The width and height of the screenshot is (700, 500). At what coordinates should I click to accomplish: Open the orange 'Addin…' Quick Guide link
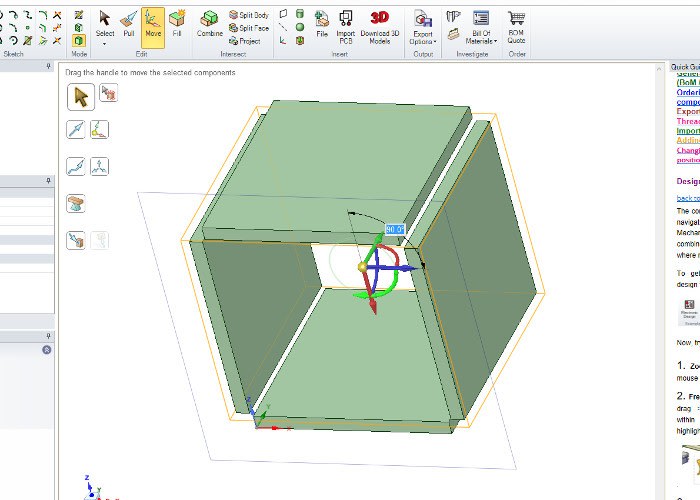pos(688,141)
